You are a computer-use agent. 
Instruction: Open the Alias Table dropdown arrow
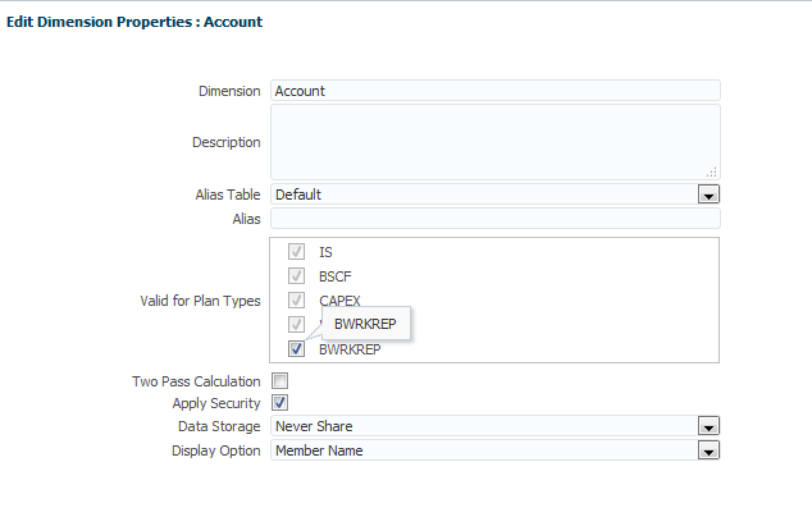click(708, 195)
